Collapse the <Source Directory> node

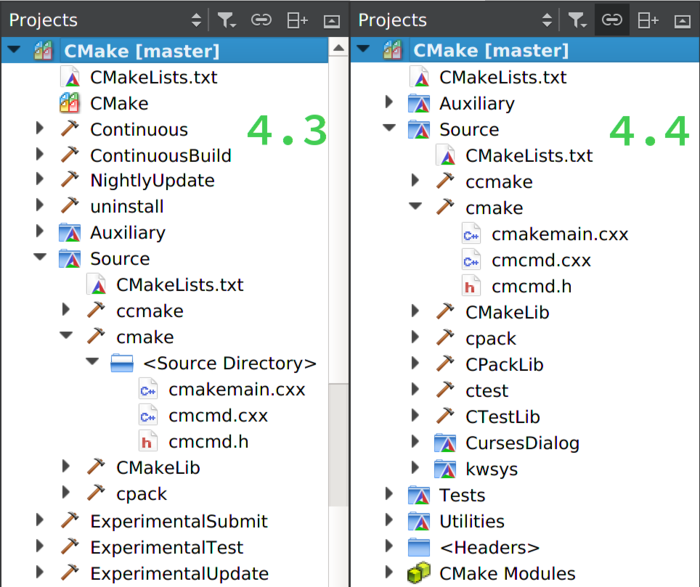(92, 363)
